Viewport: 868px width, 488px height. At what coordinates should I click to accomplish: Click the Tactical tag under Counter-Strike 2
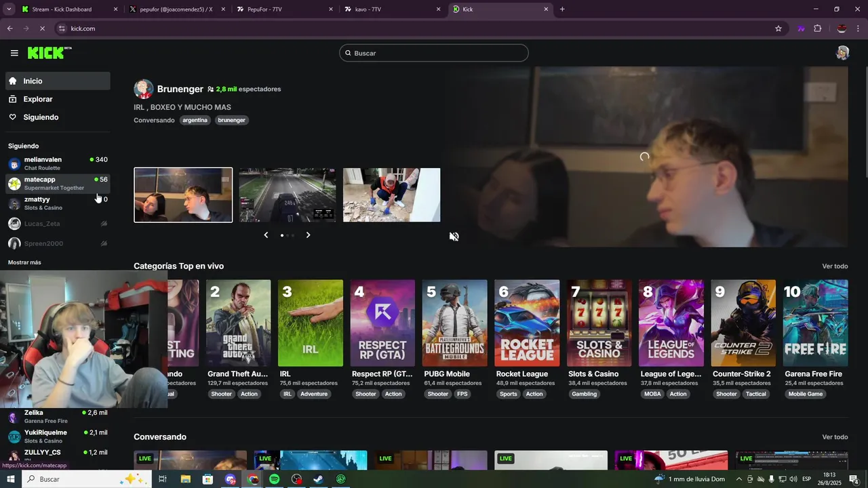755,394
